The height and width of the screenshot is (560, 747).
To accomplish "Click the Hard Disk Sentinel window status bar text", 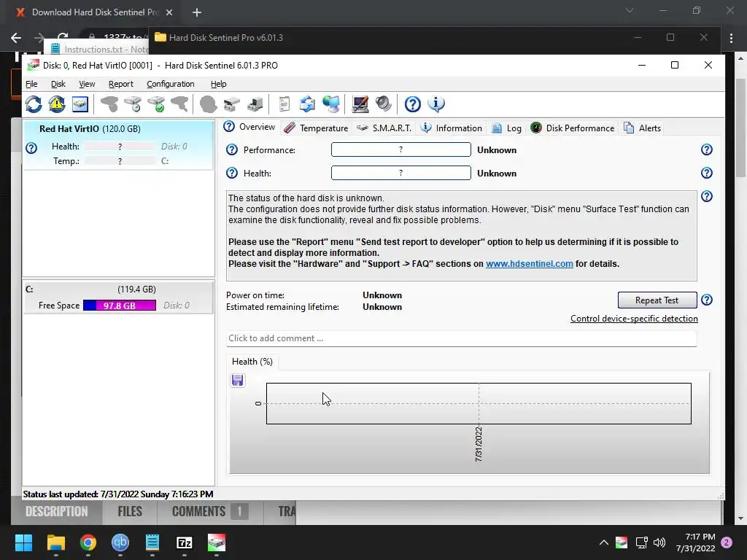I will [118, 494].
